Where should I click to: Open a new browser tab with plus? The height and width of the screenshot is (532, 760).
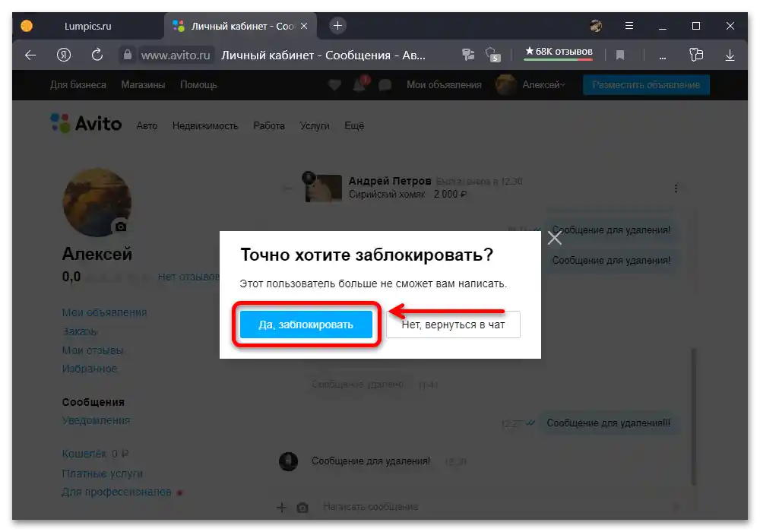(338, 26)
